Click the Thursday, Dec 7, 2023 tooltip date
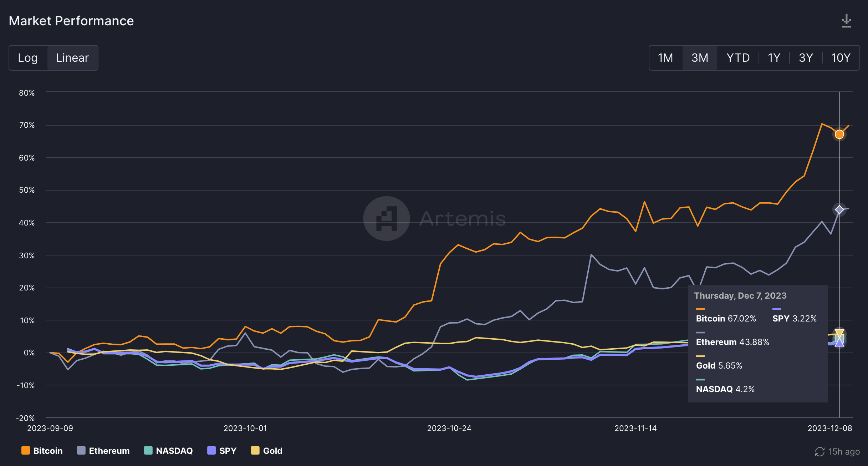Image resolution: width=868 pixels, height=466 pixels. (x=740, y=295)
